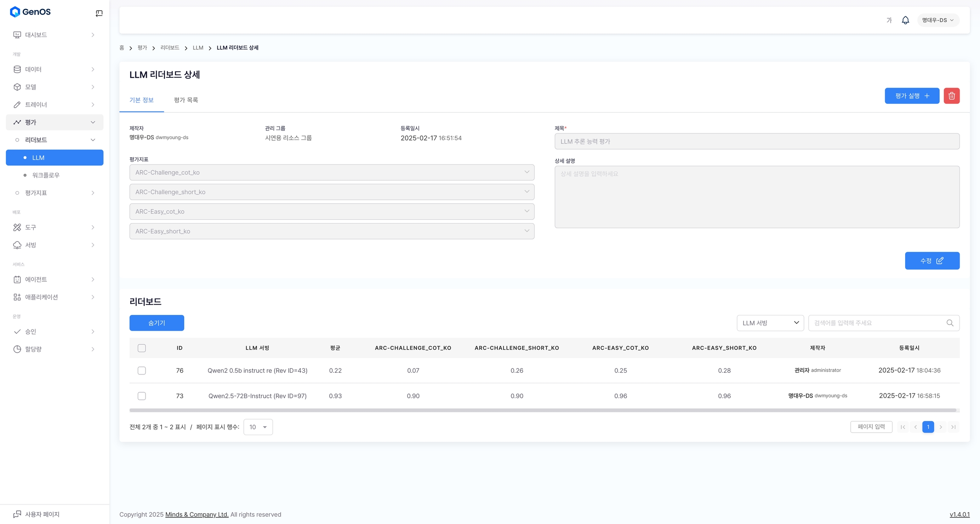Click the Minds & Company Ltd. link
The image size is (980, 524).
click(x=197, y=515)
